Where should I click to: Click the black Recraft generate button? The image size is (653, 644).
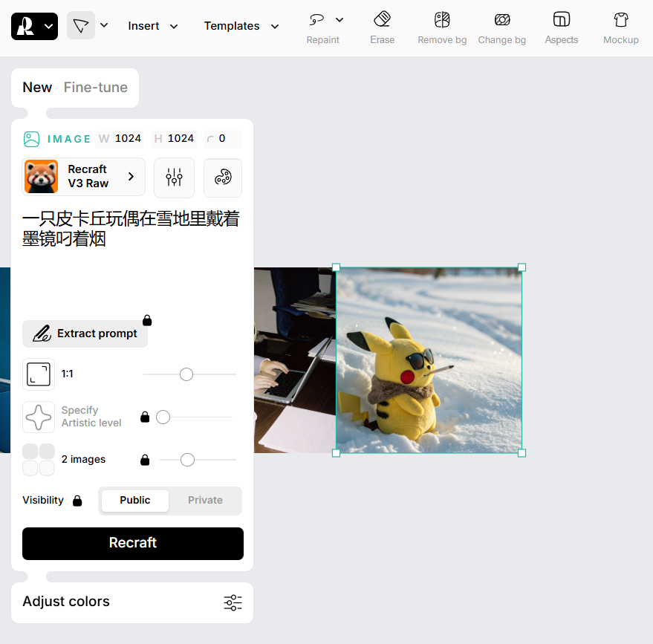pyautogui.click(x=133, y=543)
